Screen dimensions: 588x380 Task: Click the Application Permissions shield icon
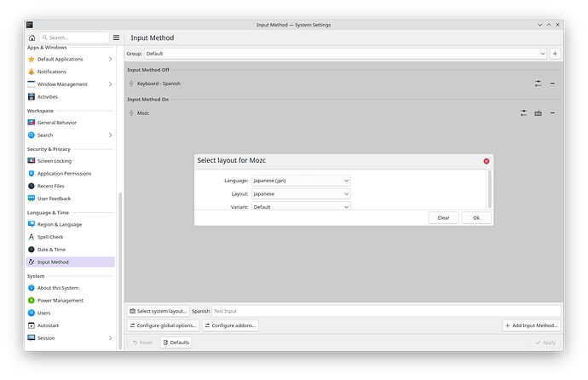pos(32,174)
